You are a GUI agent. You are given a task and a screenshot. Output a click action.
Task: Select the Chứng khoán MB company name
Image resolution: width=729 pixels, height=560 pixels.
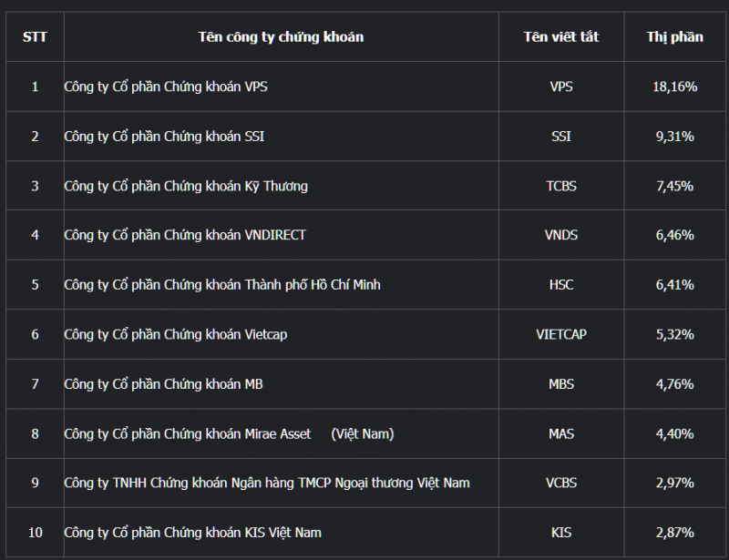[163, 384]
